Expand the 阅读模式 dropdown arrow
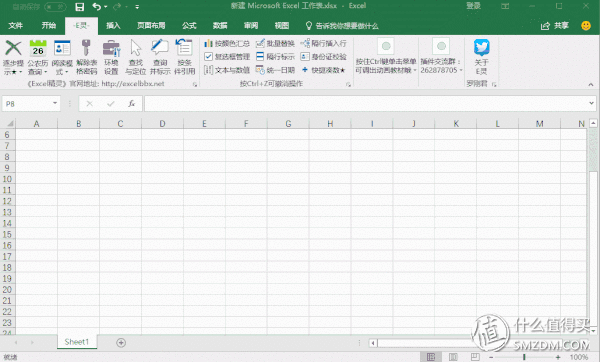The width and height of the screenshot is (600, 362). [x=66, y=72]
